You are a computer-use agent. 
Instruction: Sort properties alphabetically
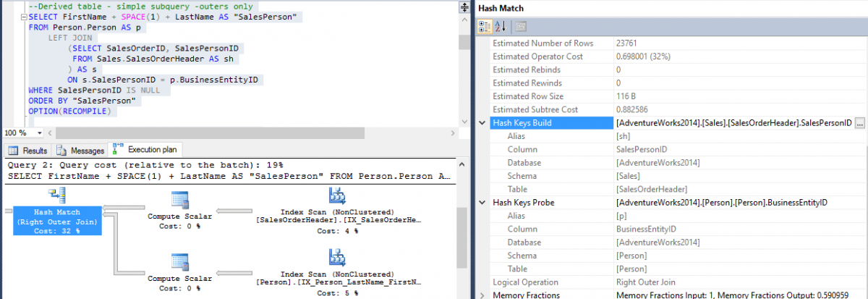501,27
